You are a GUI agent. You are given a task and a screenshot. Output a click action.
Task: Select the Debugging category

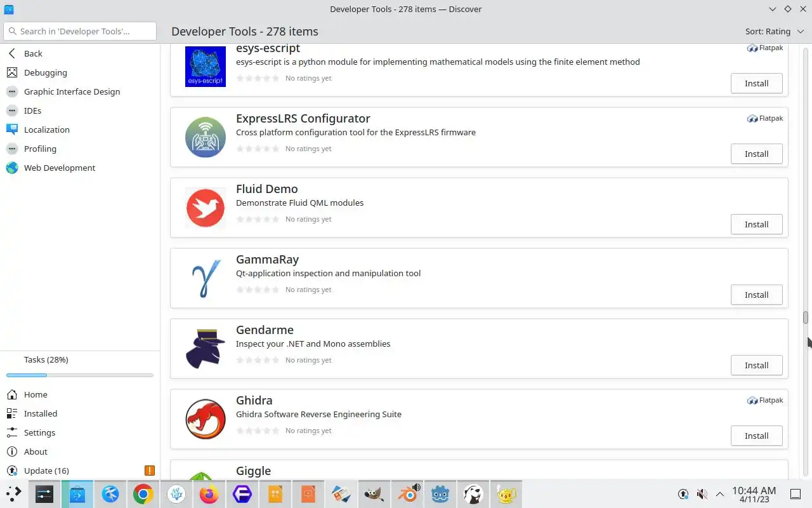pos(80,72)
